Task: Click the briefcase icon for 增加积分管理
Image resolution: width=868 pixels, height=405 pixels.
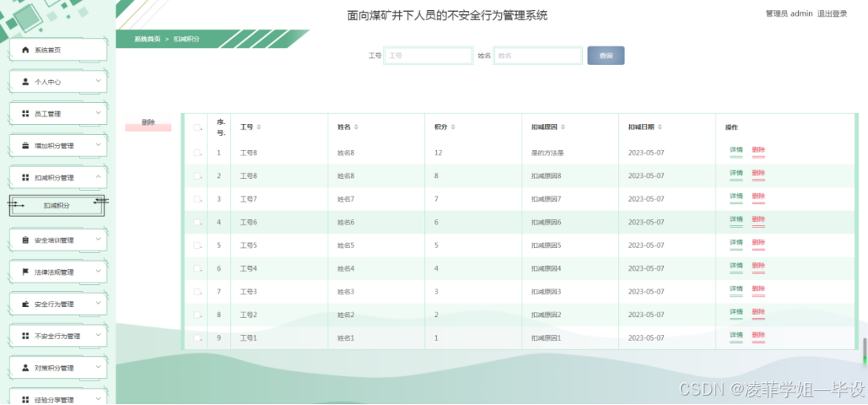Action: (x=25, y=146)
